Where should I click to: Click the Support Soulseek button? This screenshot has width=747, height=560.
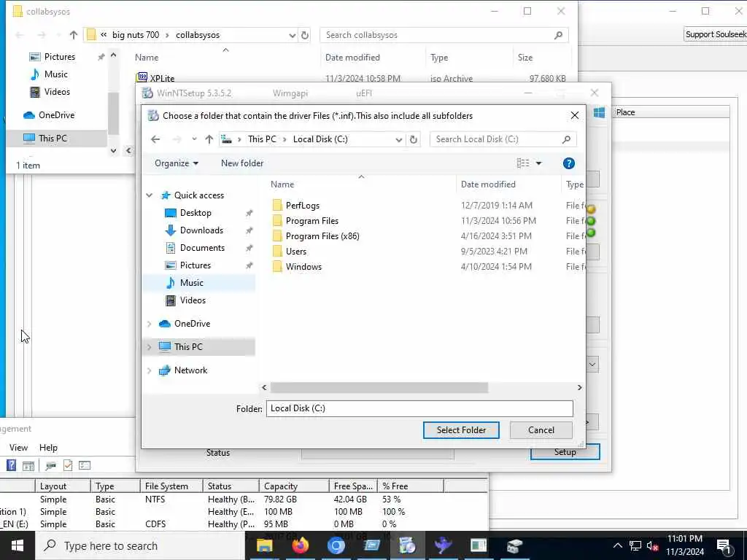click(x=716, y=34)
